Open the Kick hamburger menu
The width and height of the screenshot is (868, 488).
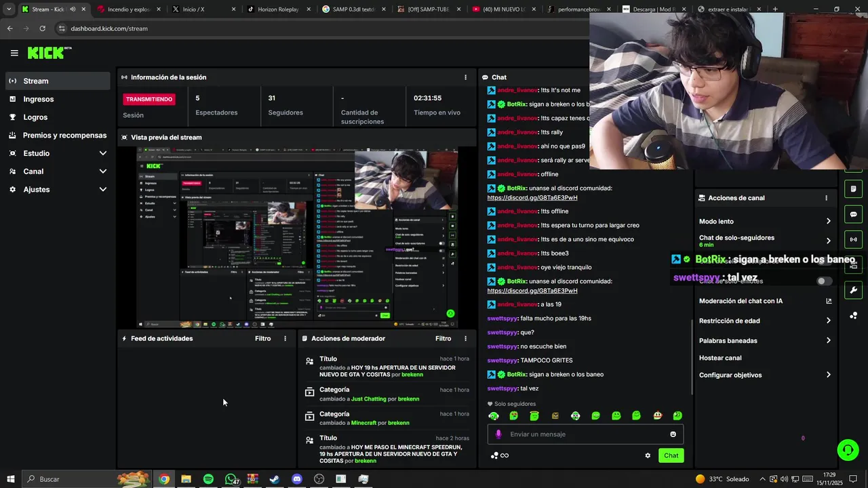(14, 53)
